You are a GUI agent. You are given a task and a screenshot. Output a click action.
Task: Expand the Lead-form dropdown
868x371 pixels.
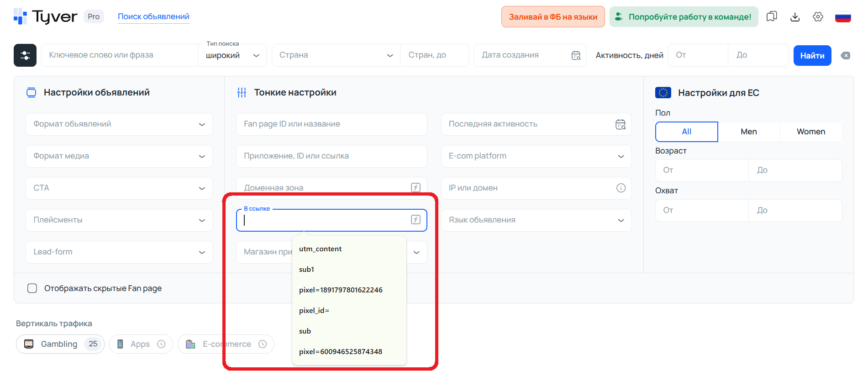click(119, 252)
